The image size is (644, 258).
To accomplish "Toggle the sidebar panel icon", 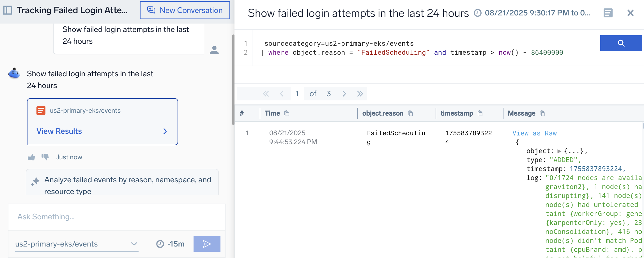I will point(8,10).
